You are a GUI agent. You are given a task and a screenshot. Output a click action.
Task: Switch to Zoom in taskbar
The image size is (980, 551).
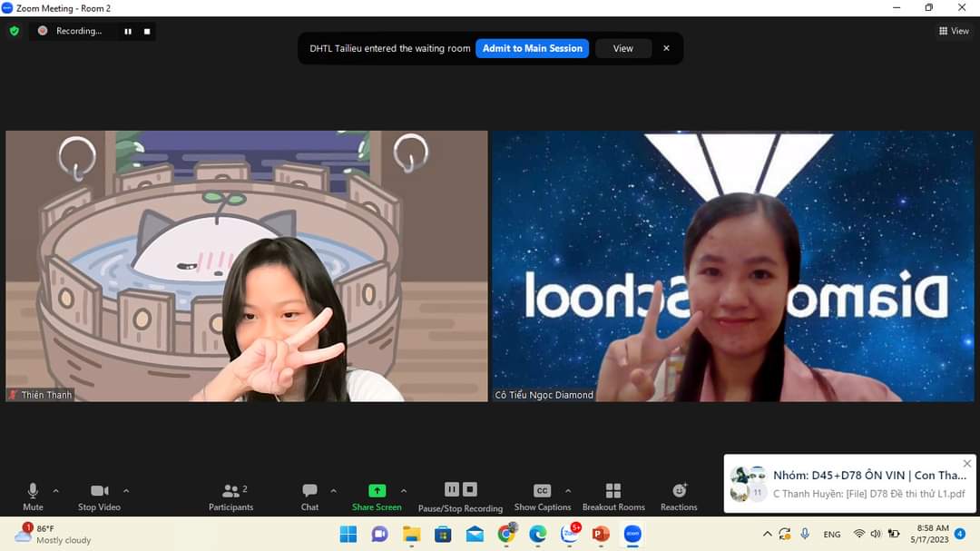click(x=633, y=534)
